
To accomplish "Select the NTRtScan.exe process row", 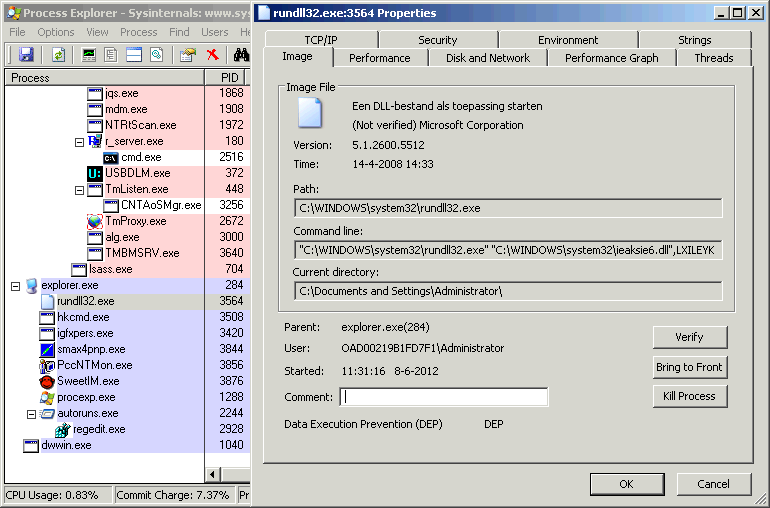I will point(128,125).
